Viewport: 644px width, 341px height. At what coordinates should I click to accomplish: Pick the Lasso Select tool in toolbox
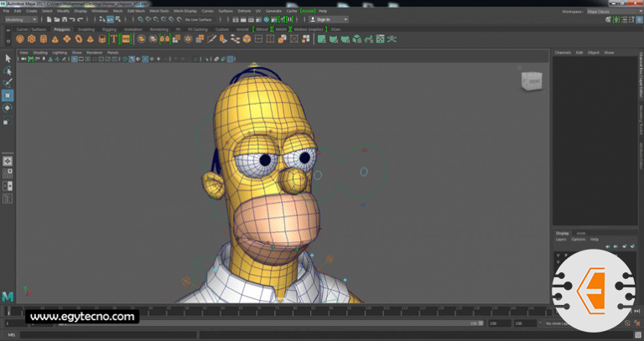[x=8, y=70]
